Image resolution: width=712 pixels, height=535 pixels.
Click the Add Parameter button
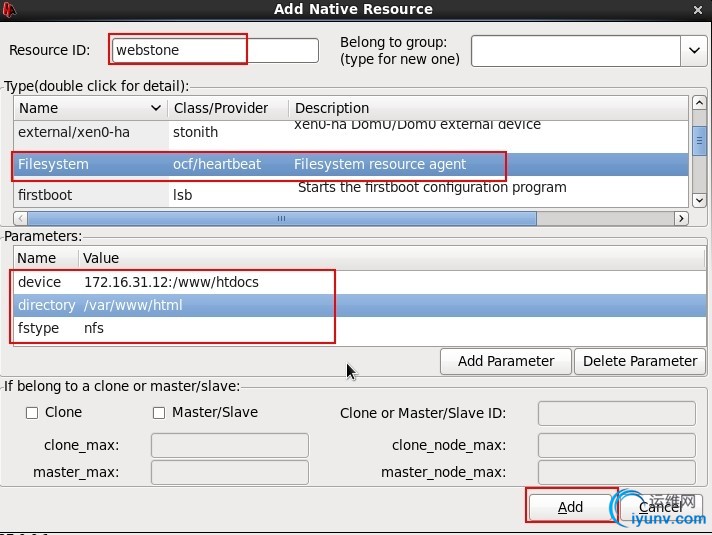[505, 362]
